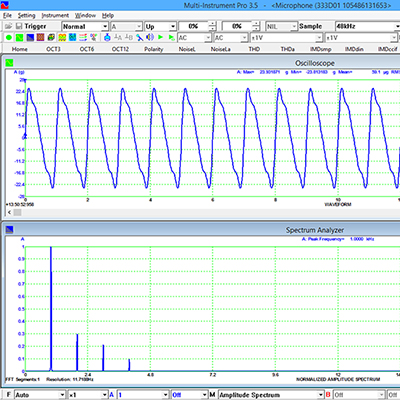The height and width of the screenshot is (400, 400).
Task: Click the Oscilloscope panel title icon
Action: point(9,63)
